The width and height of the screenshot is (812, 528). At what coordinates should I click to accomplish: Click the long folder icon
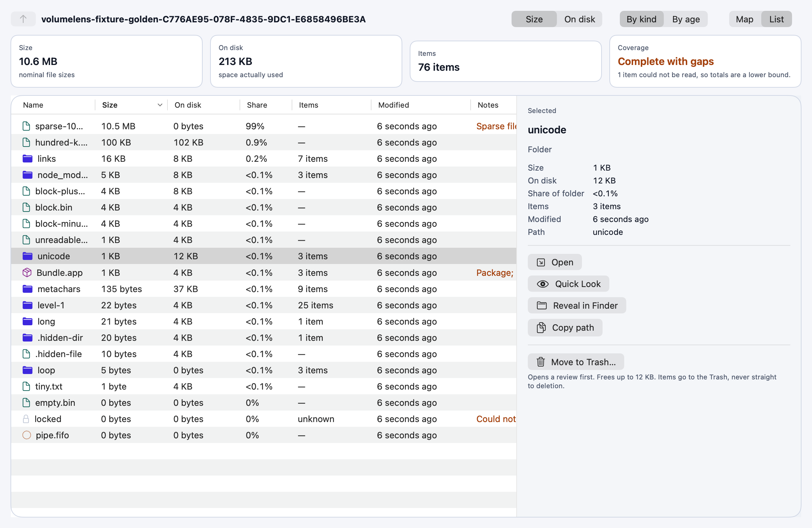(x=28, y=322)
